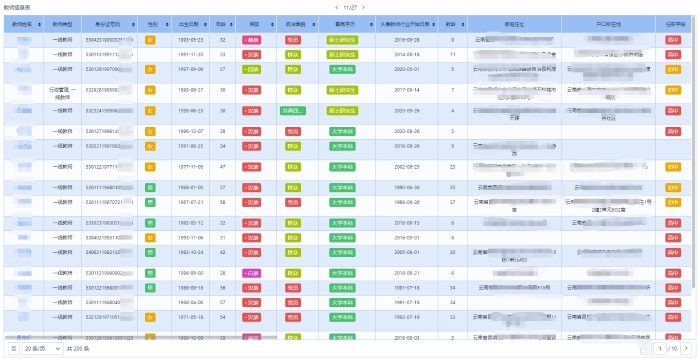Viewport: 700px width, 361px height.
Task: Click start date 2014-08-18 cell
Action: 407,54
